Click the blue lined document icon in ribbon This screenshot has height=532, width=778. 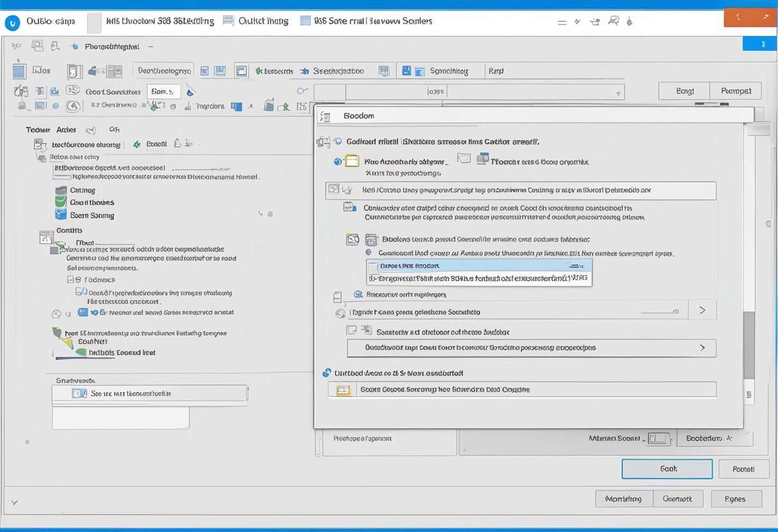pos(19,71)
